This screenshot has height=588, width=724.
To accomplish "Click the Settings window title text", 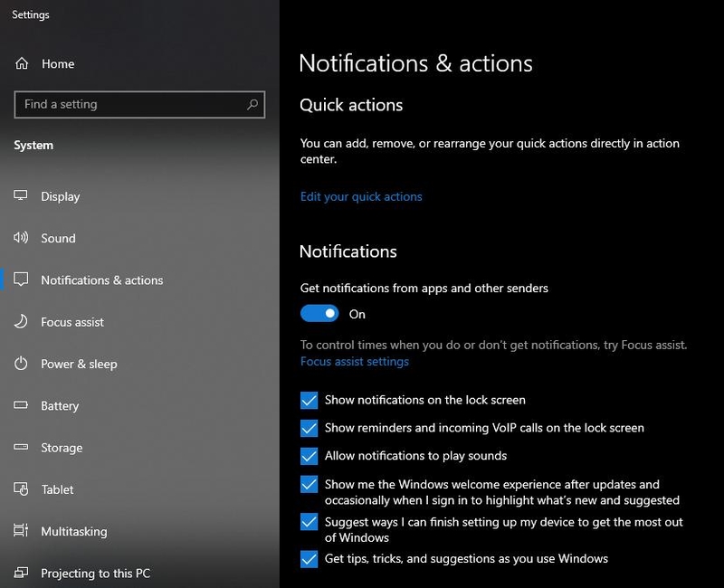I will (x=31, y=14).
